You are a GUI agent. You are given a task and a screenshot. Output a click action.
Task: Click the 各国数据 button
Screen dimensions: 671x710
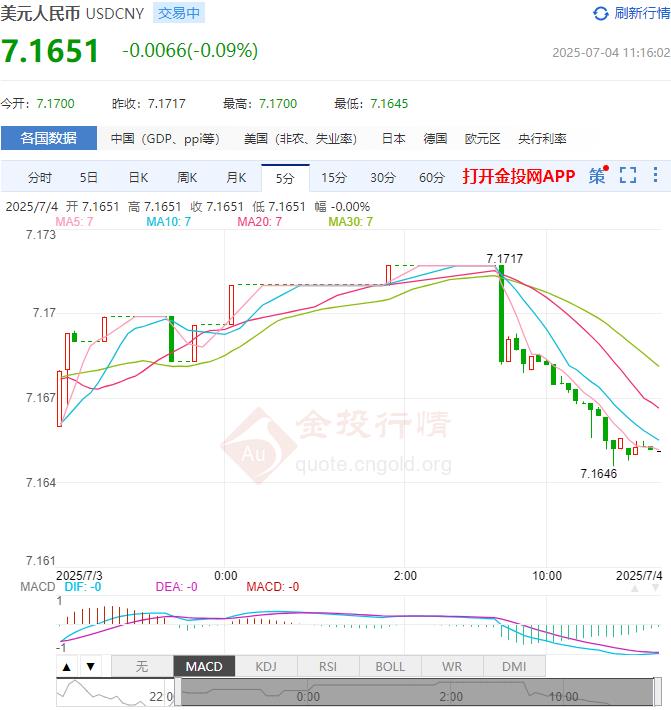[49, 138]
